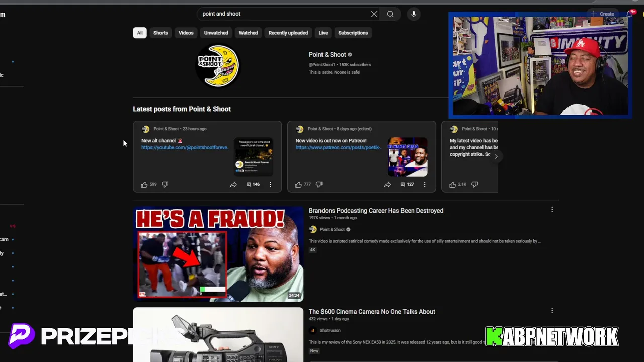Open 'The $600 Cinema Camera No One Talks About'
The image size is (644, 362).
point(372,312)
